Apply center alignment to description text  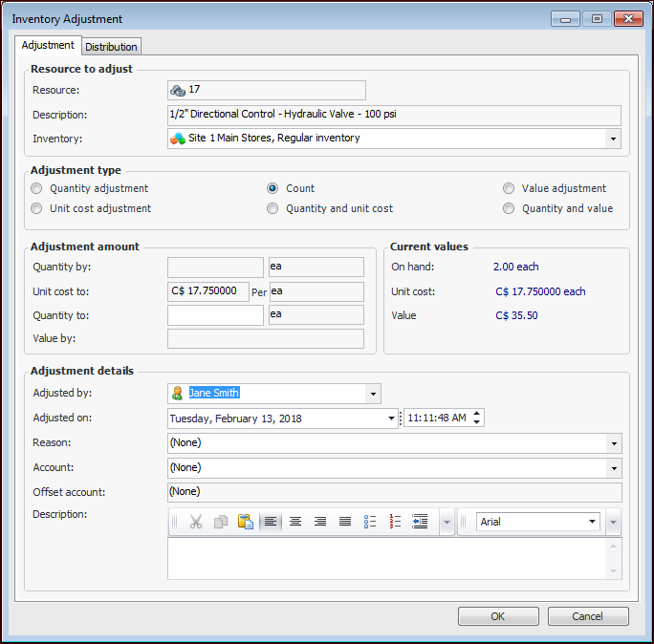click(x=295, y=522)
